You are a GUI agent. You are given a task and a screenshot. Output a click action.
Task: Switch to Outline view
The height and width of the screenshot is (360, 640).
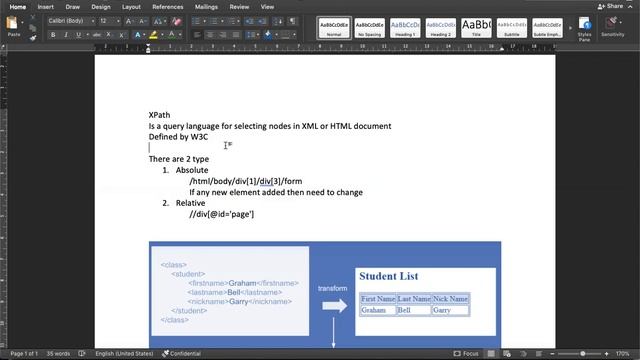pyautogui.click(x=523, y=353)
